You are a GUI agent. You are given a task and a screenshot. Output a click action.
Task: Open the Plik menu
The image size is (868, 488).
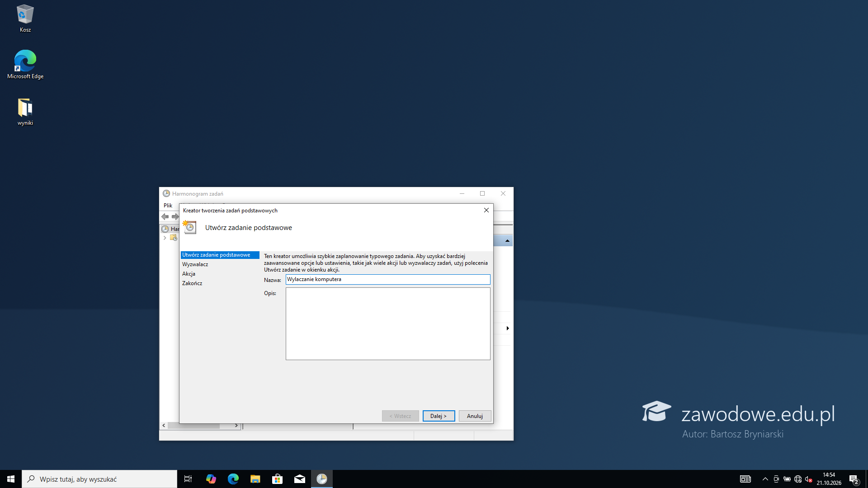click(x=168, y=206)
